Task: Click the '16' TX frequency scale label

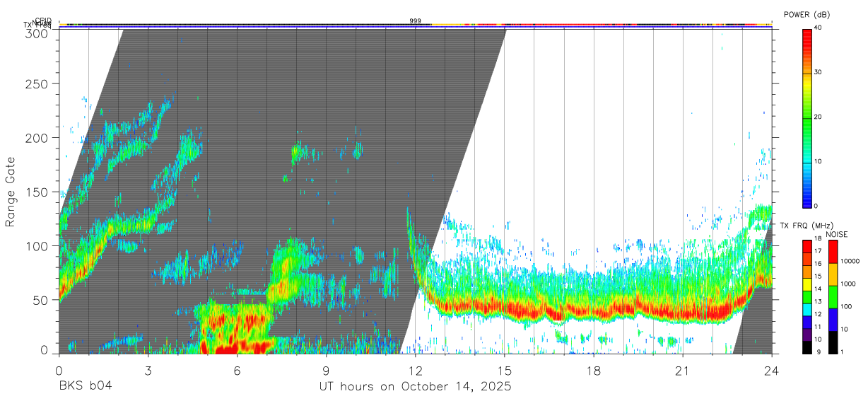Action: click(x=819, y=263)
